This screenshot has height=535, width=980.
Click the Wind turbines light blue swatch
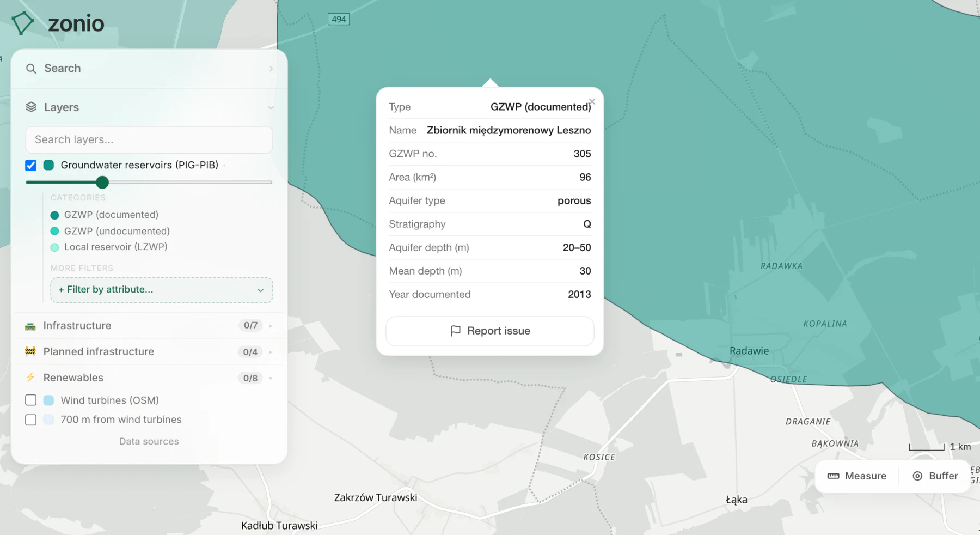click(48, 400)
